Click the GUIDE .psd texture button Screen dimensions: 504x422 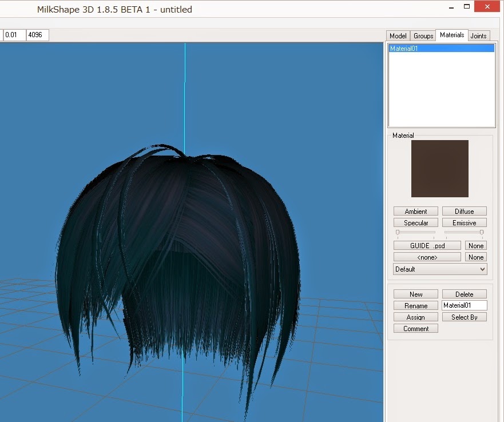[x=427, y=245]
